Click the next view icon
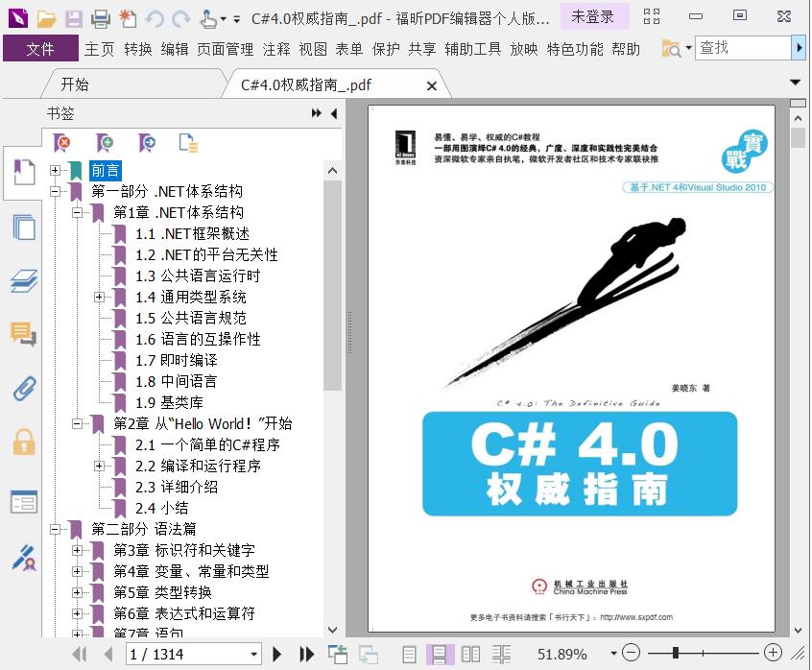The height and width of the screenshot is (670, 812). [369, 655]
